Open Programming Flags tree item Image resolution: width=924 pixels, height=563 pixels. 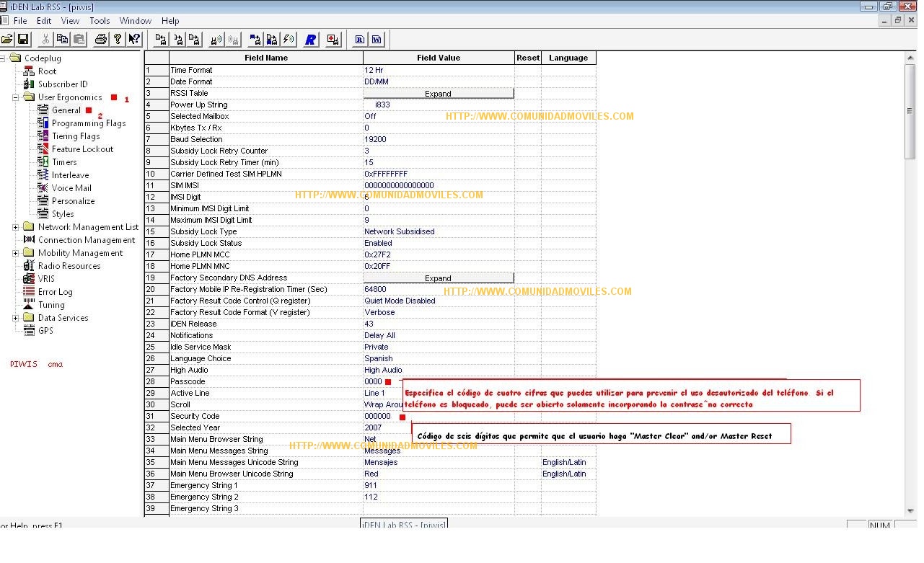[x=89, y=123]
